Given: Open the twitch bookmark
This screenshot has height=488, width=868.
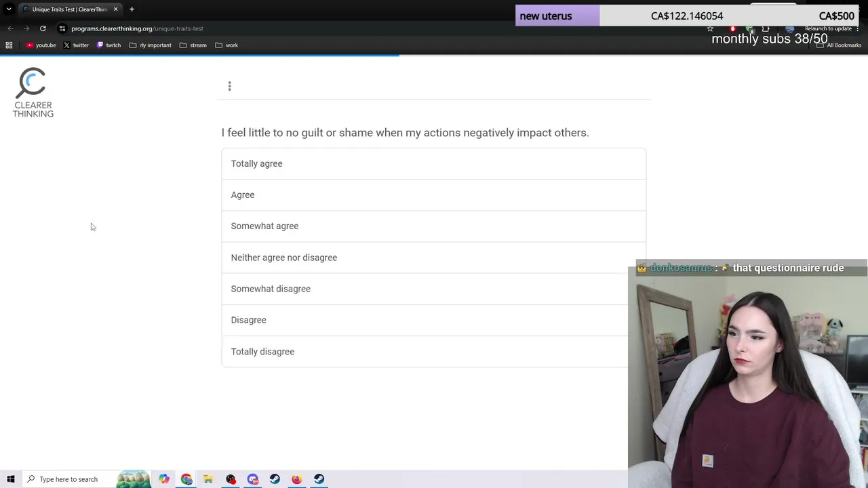Looking at the screenshot, I should [108, 45].
